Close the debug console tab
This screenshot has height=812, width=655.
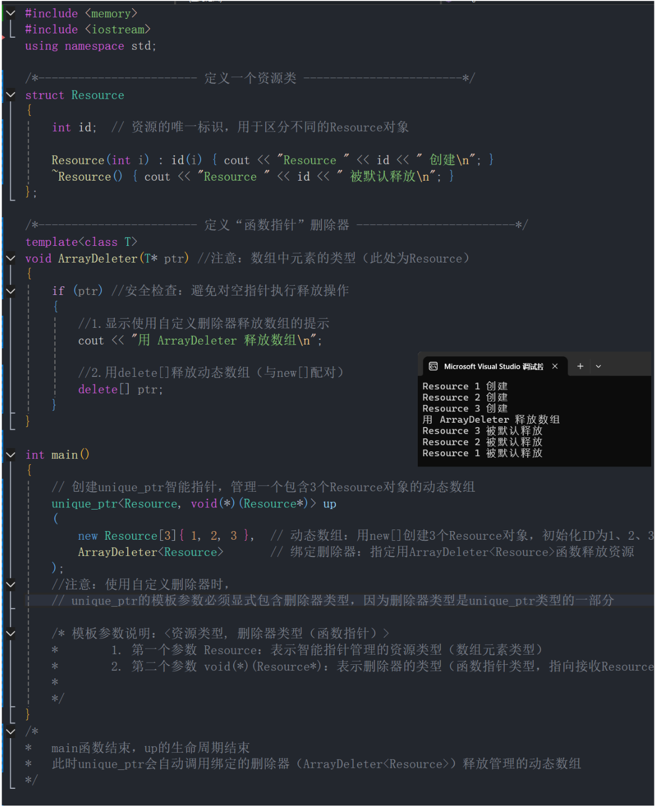[x=555, y=366]
